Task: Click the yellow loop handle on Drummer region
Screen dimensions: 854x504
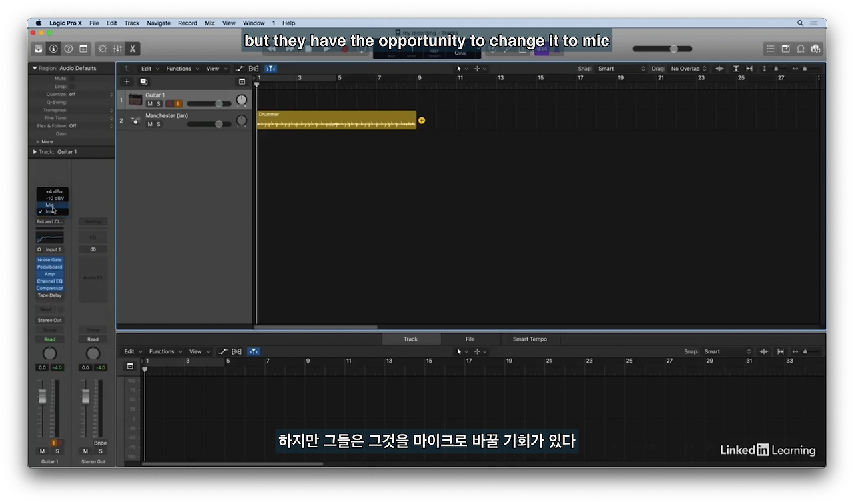Action: coord(422,121)
